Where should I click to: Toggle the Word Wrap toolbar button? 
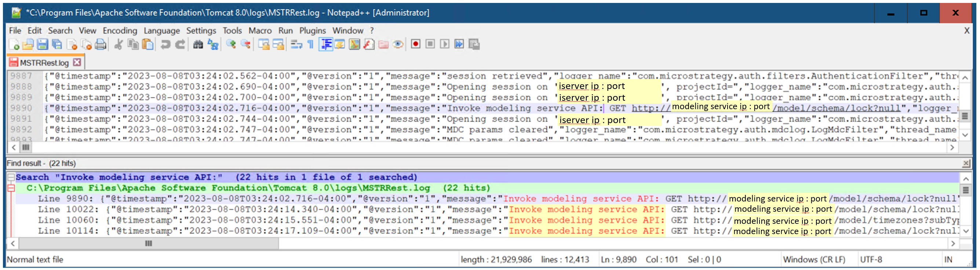[296, 44]
